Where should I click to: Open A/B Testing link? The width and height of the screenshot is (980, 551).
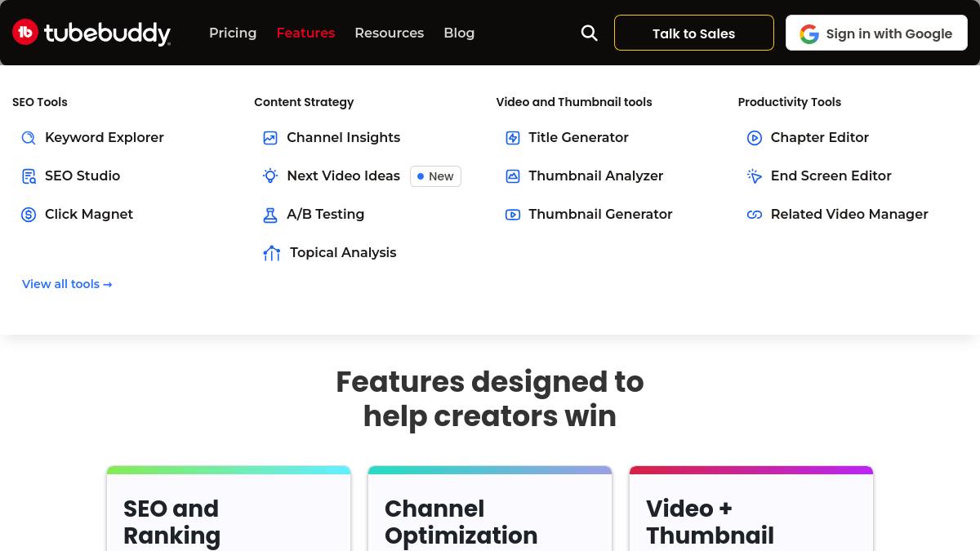click(325, 214)
